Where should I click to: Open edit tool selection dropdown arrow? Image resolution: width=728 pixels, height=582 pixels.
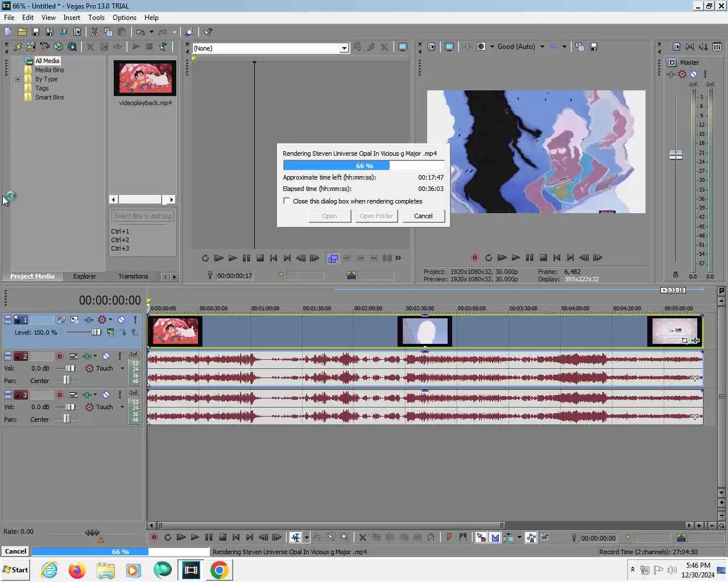click(x=307, y=537)
